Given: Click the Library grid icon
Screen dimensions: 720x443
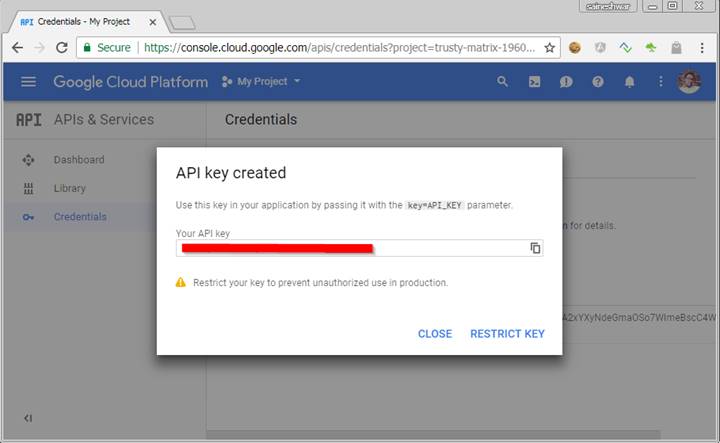Looking at the screenshot, I should (x=28, y=188).
